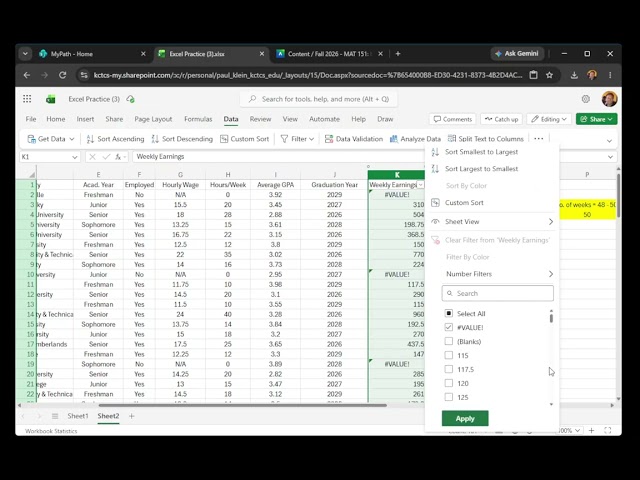Switch to the Formulas ribbon tab
Image resolution: width=640 pixels, height=480 pixels.
point(198,119)
